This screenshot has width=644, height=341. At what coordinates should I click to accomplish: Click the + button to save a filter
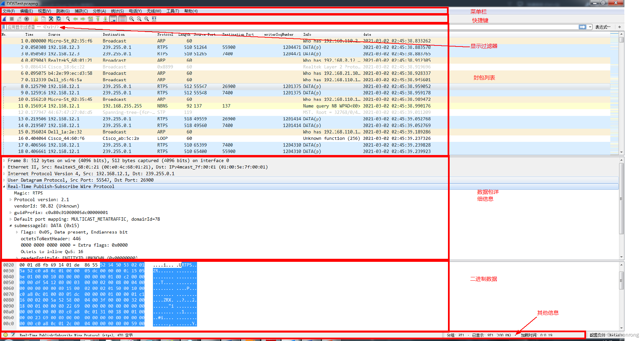[x=620, y=27]
